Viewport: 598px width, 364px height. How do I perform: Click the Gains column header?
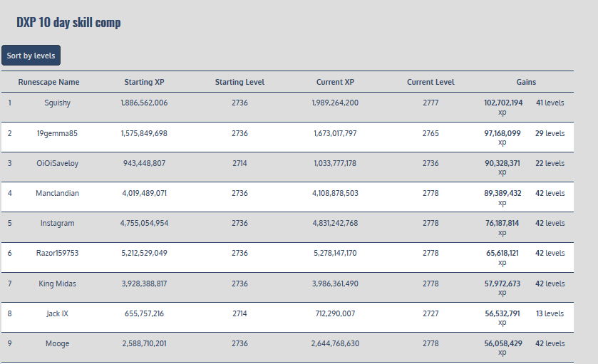pos(526,82)
